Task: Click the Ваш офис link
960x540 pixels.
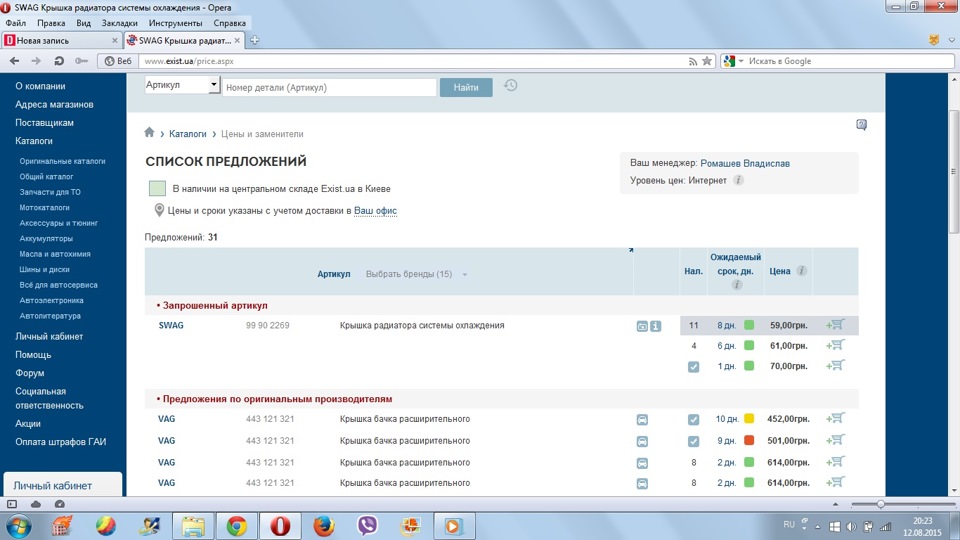Action: coord(375,211)
